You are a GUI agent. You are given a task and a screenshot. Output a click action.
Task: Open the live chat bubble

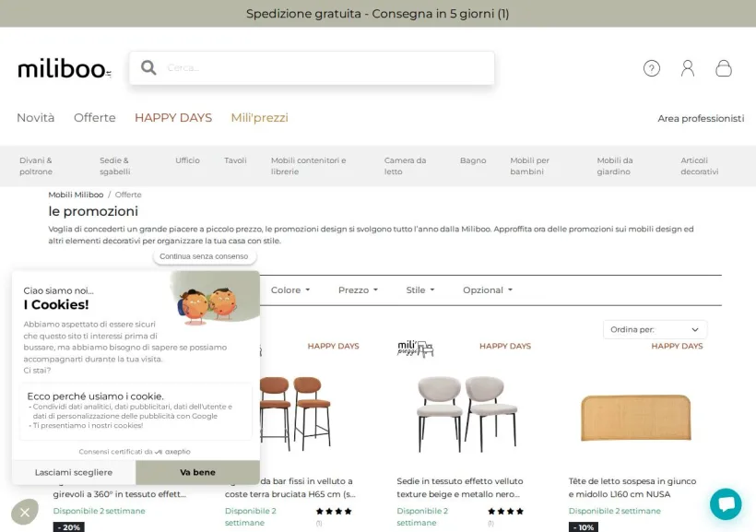[726, 504]
